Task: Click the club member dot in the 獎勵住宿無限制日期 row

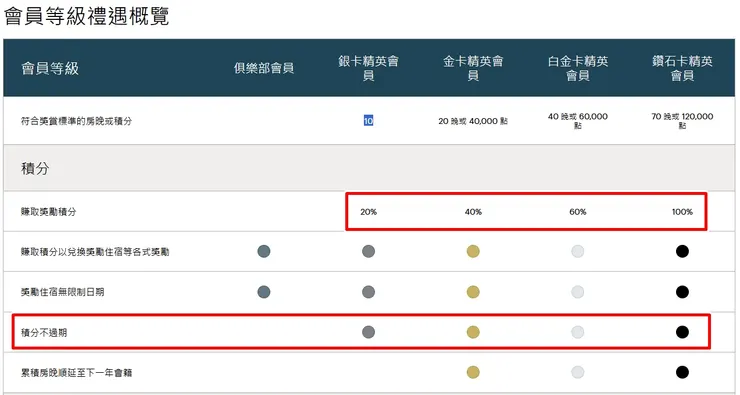Action: 264,292
